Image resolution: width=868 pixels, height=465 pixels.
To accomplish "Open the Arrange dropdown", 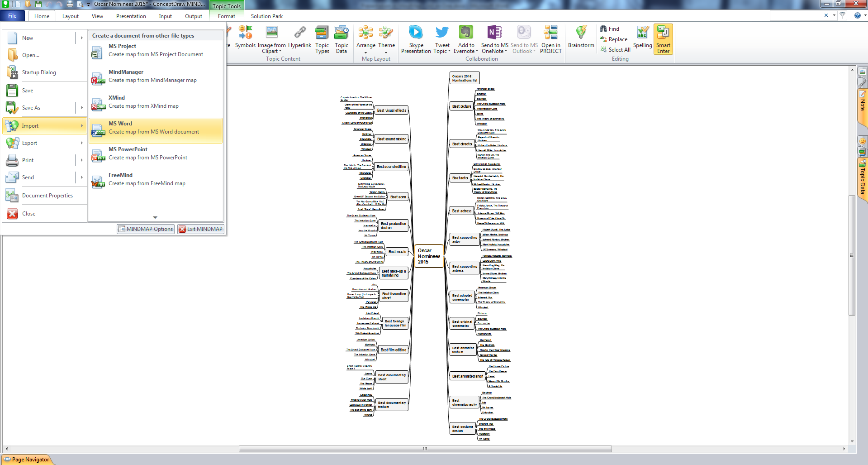I will (x=365, y=53).
